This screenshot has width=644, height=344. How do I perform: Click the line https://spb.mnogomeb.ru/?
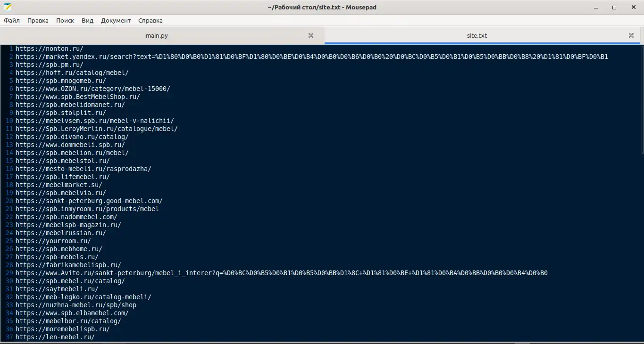pyautogui.click(x=61, y=81)
